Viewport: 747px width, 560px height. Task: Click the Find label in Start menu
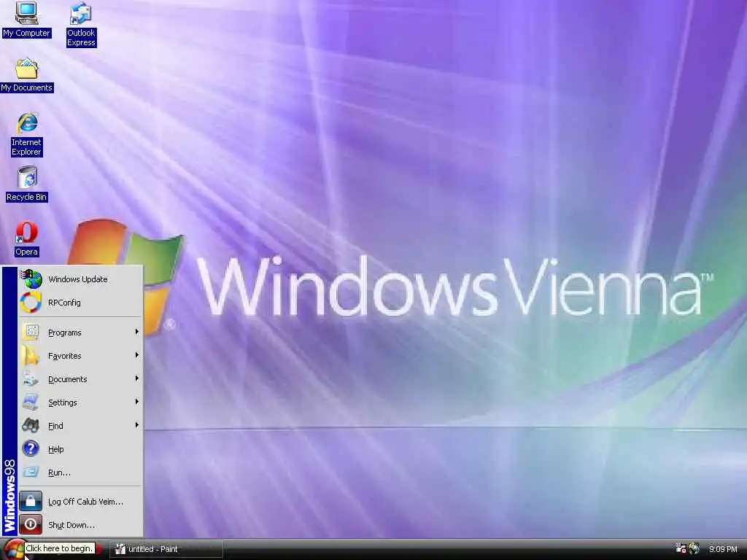click(55, 426)
